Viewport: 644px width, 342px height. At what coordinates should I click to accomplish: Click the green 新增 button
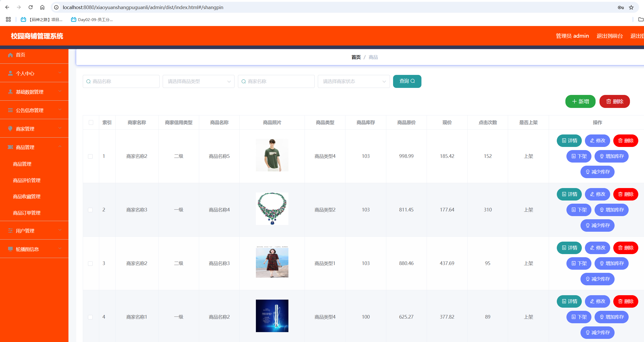click(x=580, y=101)
